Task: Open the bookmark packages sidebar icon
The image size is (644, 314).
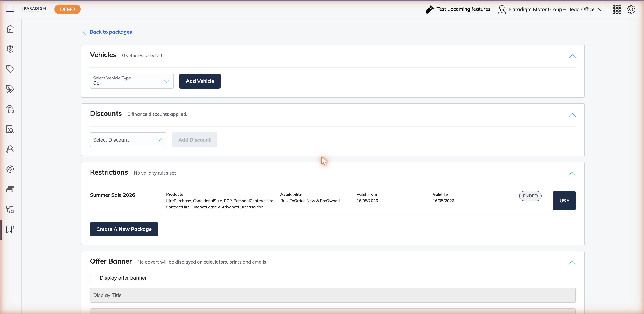Action: click(x=10, y=229)
